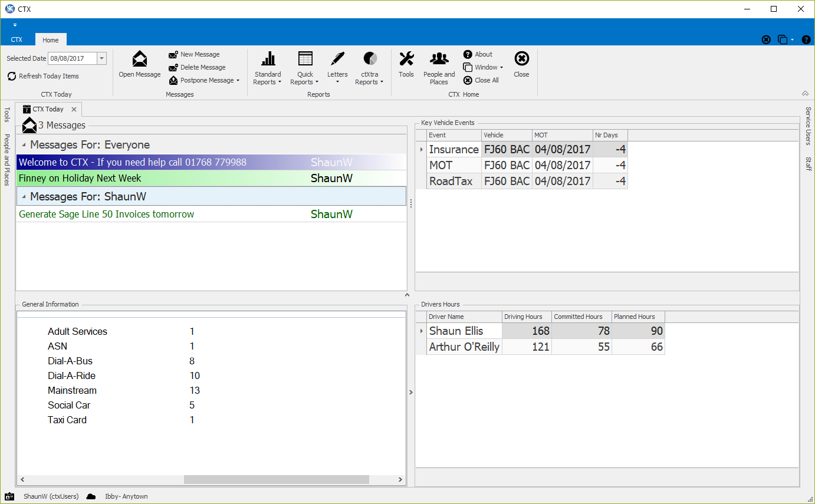
Task: Create a New Message
Action: click(x=194, y=54)
